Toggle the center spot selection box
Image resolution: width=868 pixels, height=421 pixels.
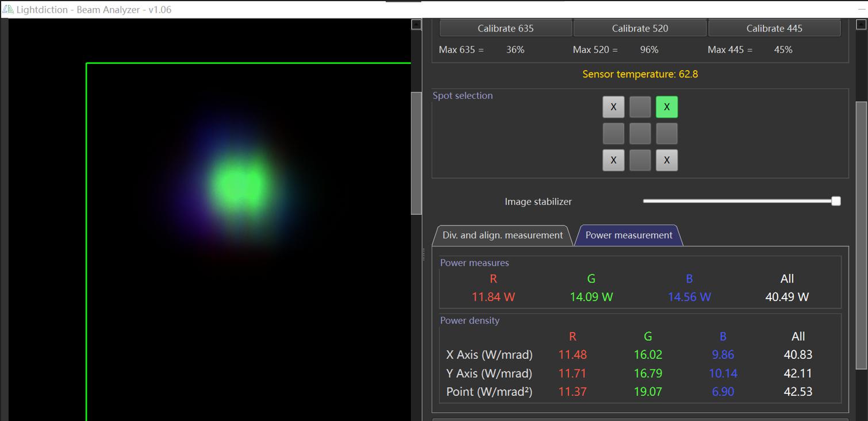(x=640, y=133)
